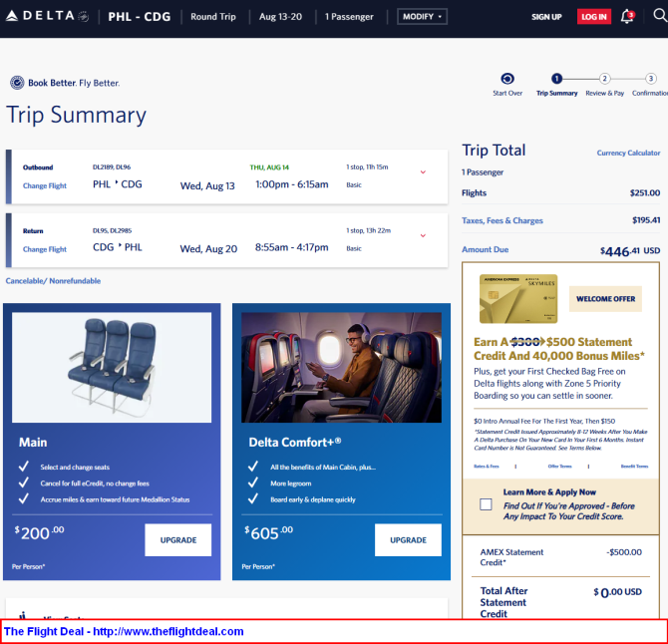Image resolution: width=668 pixels, height=644 pixels.
Task: Click the THU, AUG 14 arrival label
Action: (x=269, y=167)
